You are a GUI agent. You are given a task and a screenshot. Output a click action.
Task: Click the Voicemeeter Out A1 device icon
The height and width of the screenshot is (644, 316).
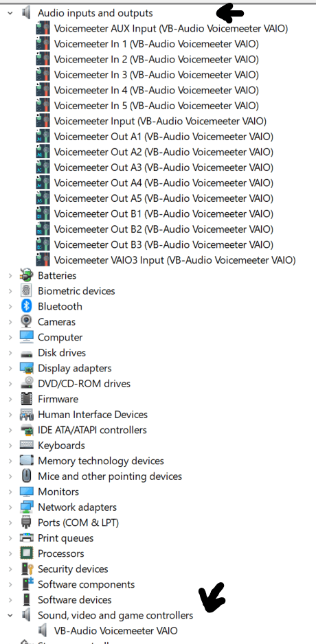click(x=43, y=137)
